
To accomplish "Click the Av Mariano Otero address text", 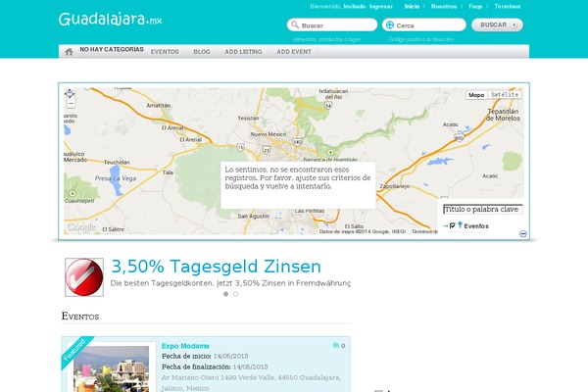I will point(251,383).
